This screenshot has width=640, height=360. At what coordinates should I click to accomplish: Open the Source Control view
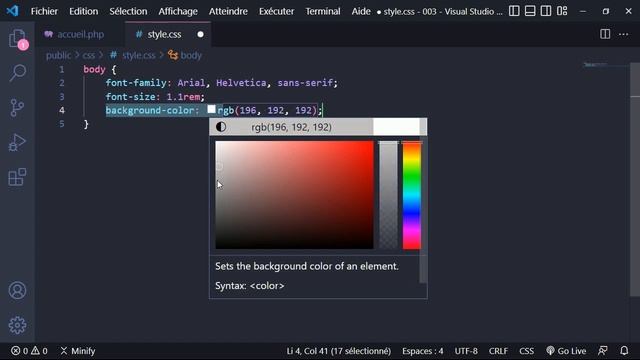[17, 108]
